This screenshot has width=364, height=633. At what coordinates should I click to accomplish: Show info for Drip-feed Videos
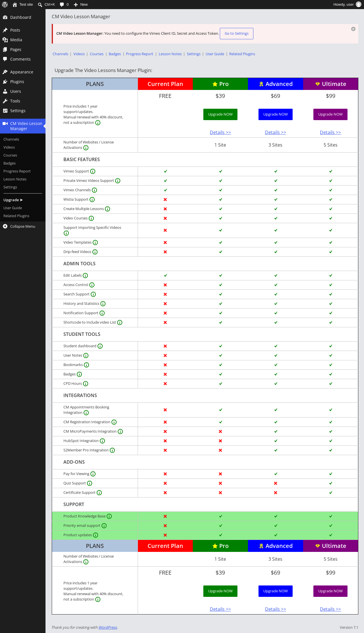click(95, 252)
